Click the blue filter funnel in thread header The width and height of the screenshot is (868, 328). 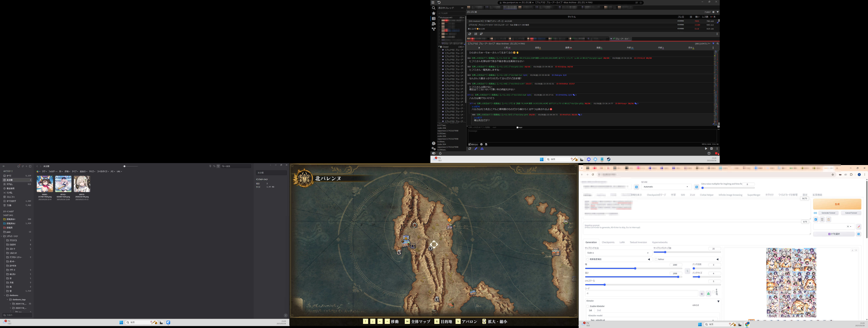click(x=713, y=44)
